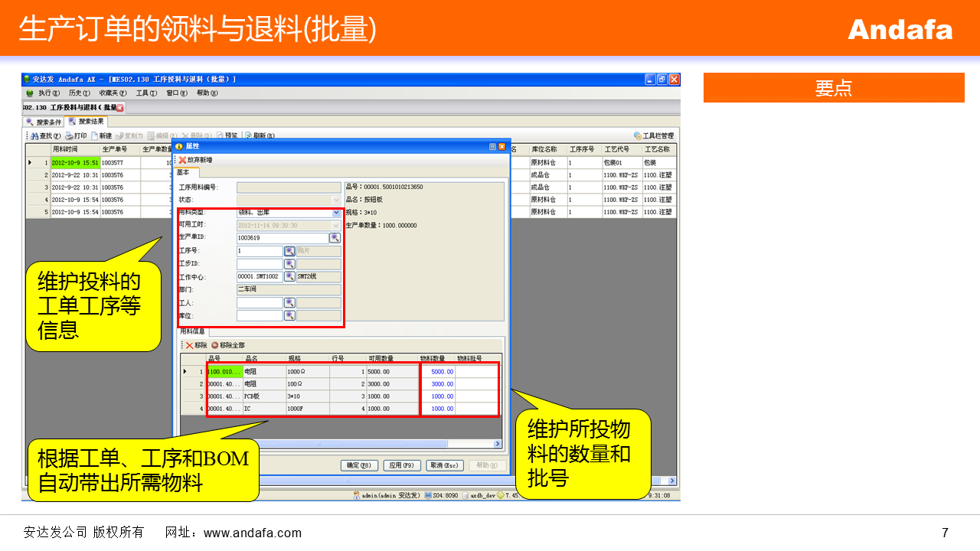Click 放弃新增 red X icon

pyautogui.click(x=183, y=160)
